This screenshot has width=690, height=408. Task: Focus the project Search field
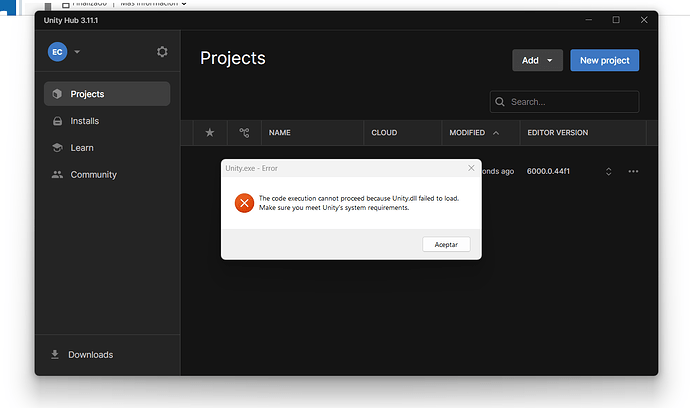click(570, 102)
